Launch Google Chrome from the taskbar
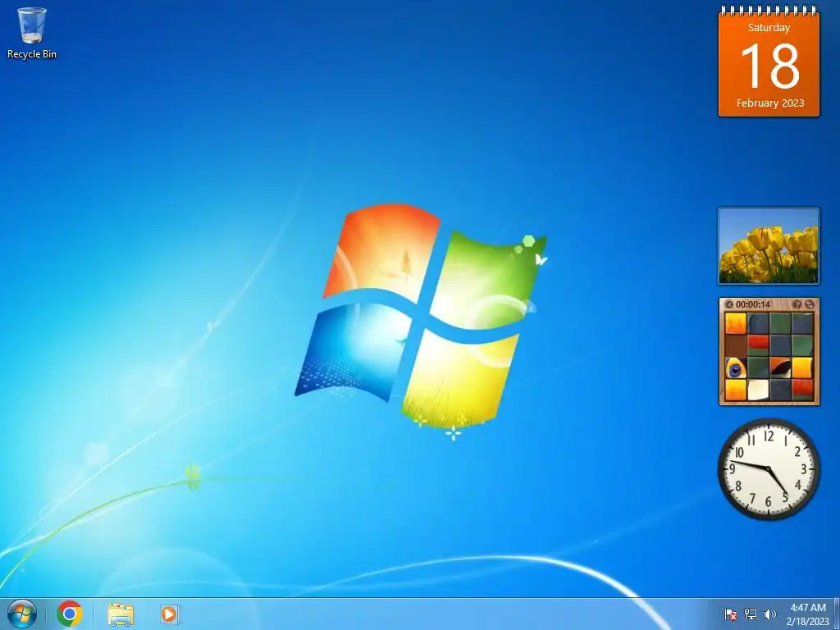The width and height of the screenshot is (840, 630). 70,614
